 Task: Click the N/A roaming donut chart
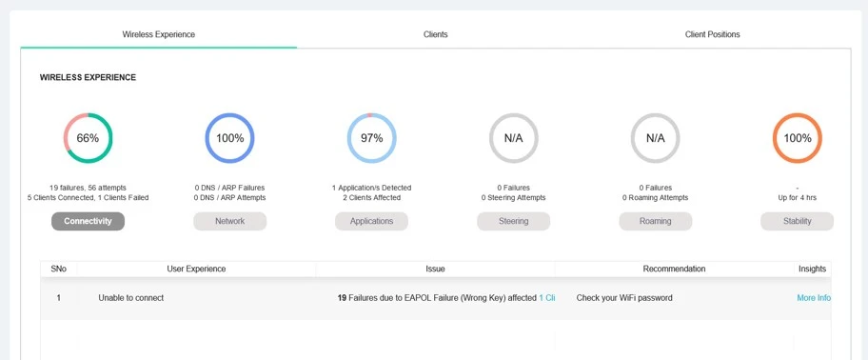656,138
